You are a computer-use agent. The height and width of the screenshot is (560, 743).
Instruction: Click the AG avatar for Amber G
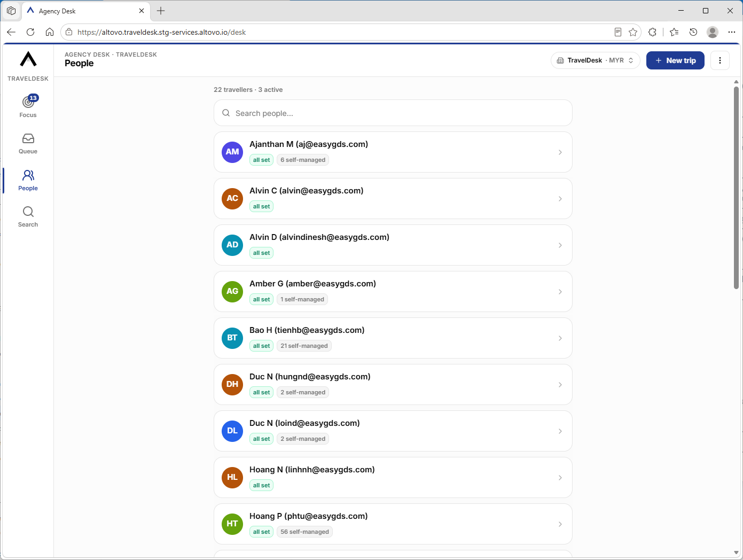[x=232, y=291]
